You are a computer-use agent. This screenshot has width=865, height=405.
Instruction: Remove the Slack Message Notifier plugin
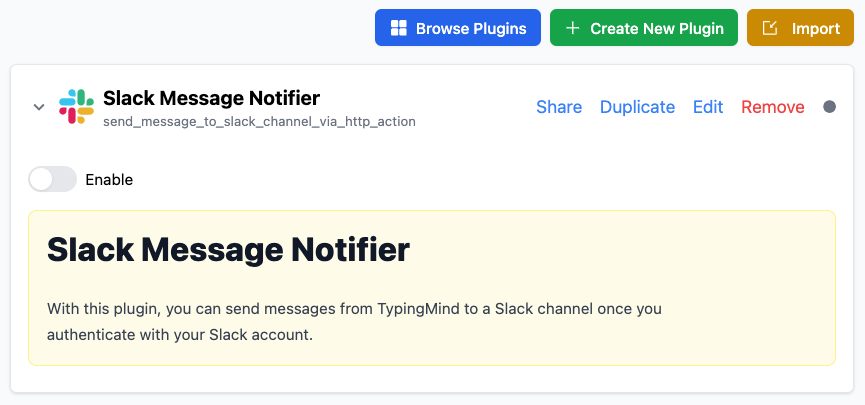pyautogui.click(x=772, y=106)
